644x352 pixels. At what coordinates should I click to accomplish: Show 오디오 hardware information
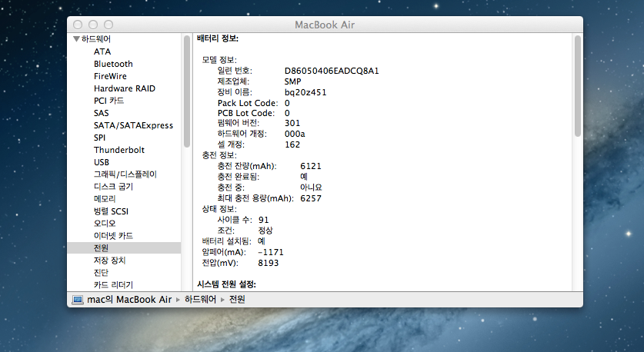(x=105, y=224)
